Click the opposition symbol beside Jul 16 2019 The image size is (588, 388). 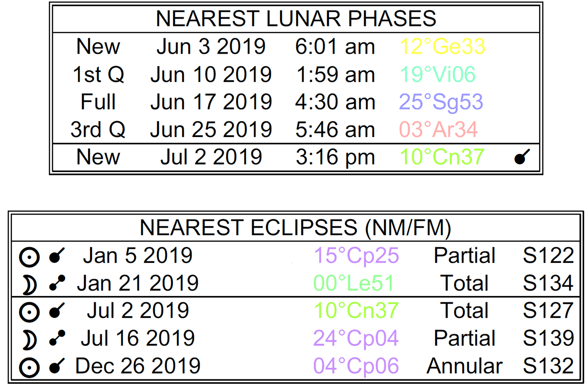[x=57, y=340]
